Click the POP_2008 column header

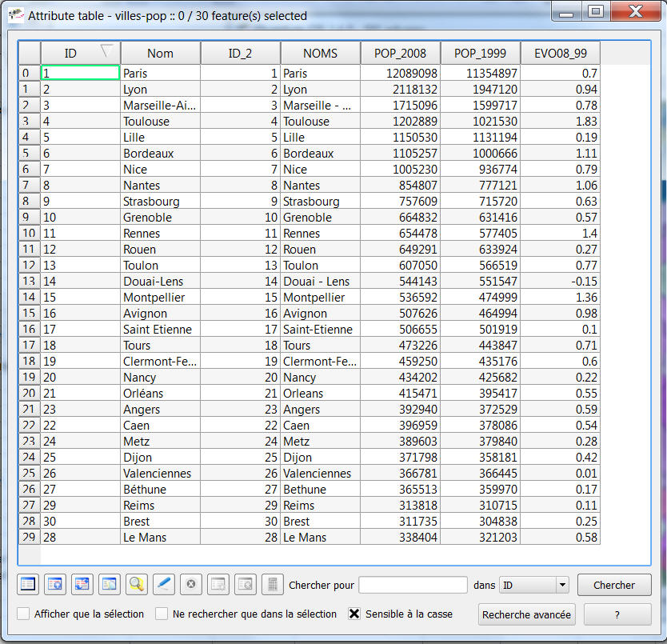click(x=400, y=54)
